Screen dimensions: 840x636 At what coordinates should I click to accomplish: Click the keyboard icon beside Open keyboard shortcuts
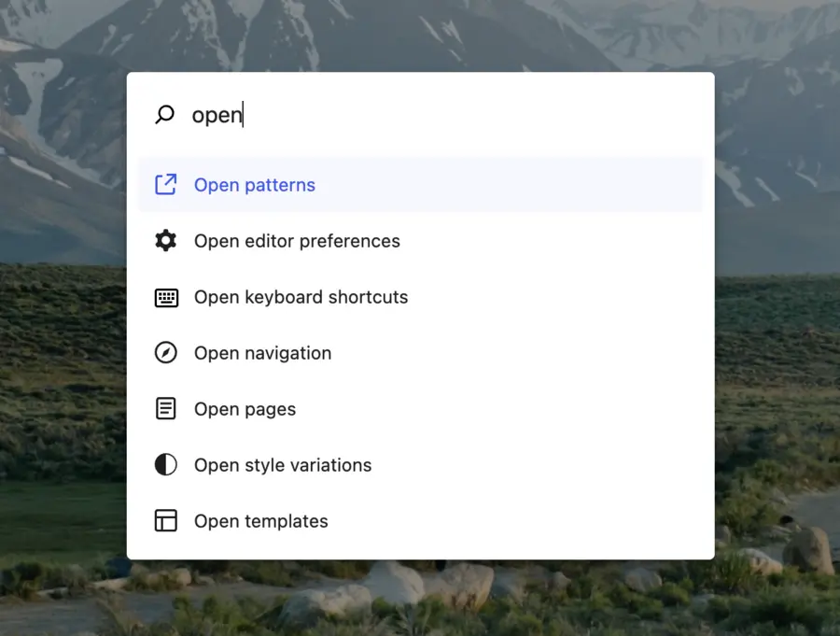click(165, 296)
